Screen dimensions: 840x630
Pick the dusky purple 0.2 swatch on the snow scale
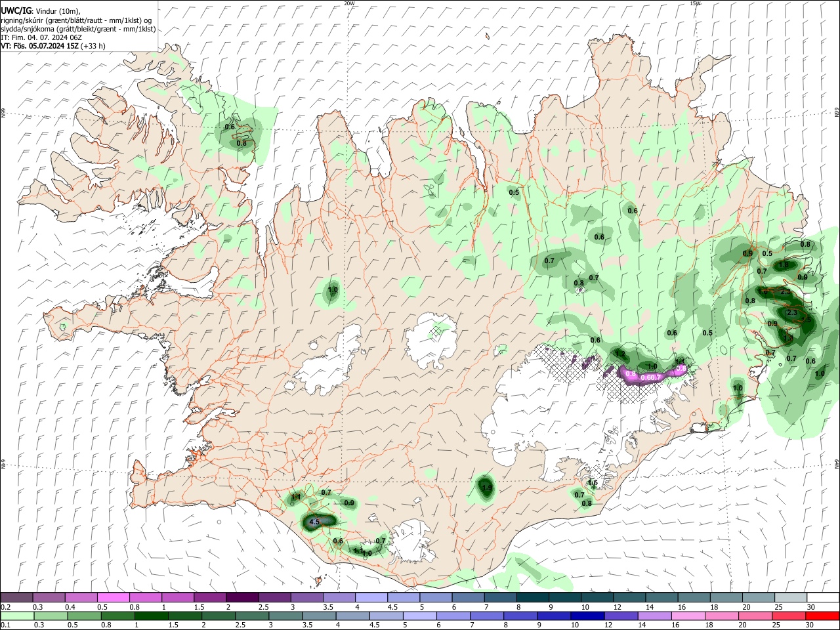(16, 597)
